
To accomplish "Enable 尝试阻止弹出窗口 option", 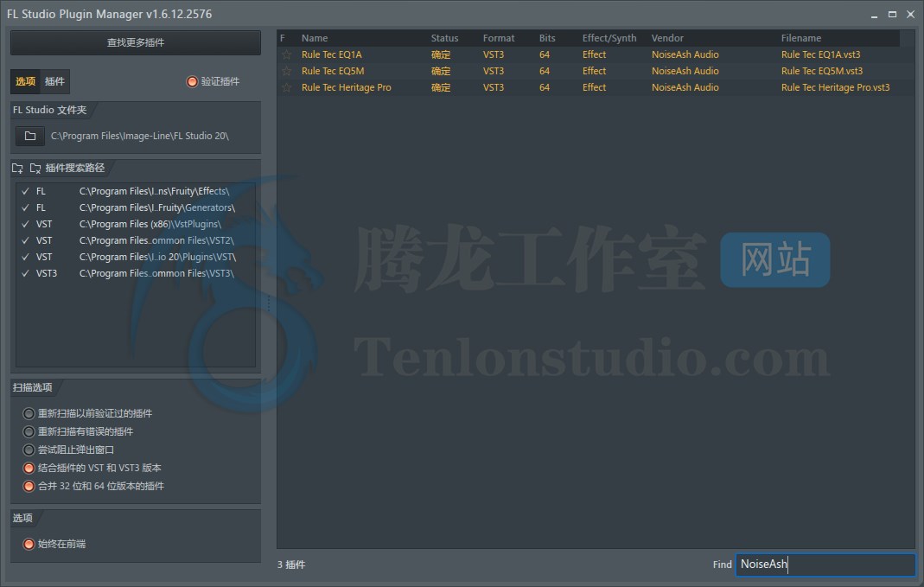I will coord(29,450).
